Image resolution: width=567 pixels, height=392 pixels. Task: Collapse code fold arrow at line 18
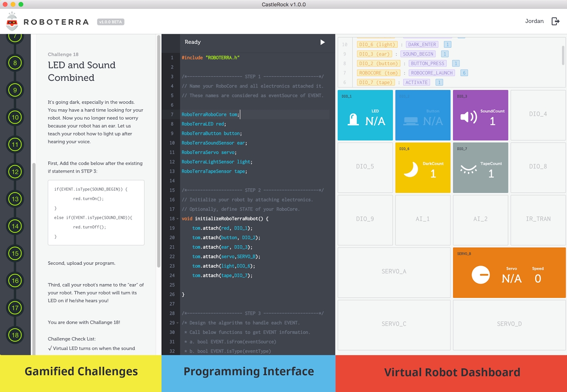[178, 219]
